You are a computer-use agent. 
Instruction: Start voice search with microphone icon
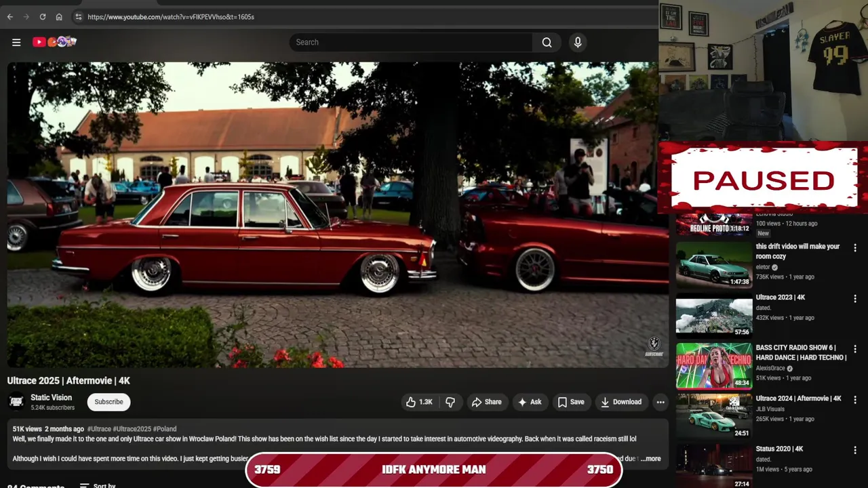(x=578, y=42)
